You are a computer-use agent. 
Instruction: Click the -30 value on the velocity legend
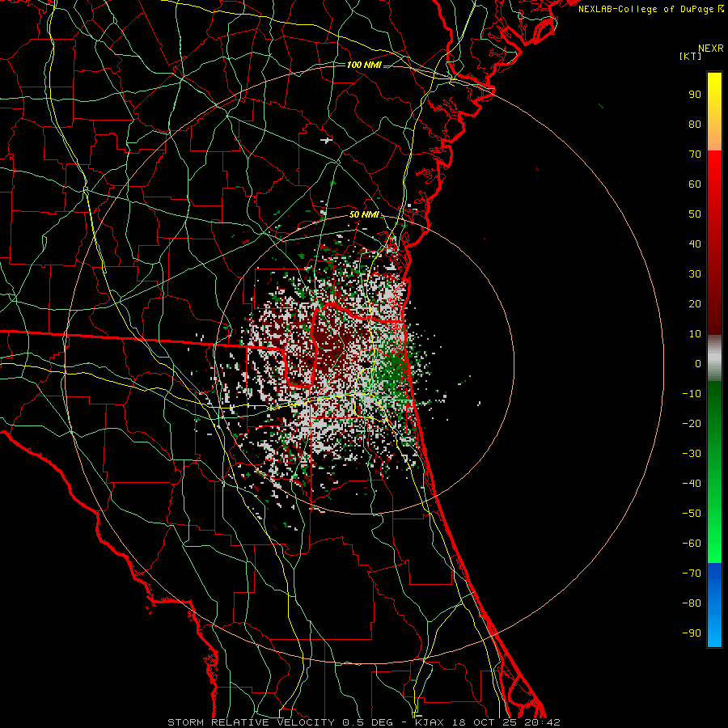pos(692,454)
